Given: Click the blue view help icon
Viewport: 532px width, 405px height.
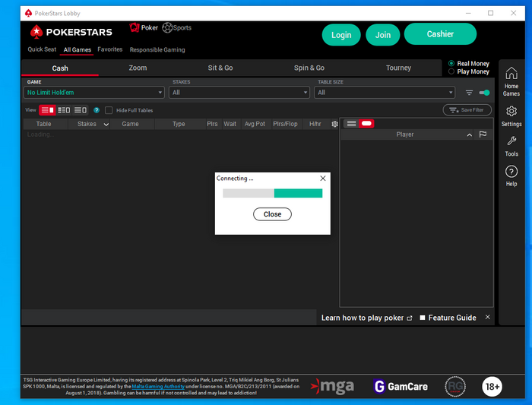Looking at the screenshot, I should click(97, 110).
